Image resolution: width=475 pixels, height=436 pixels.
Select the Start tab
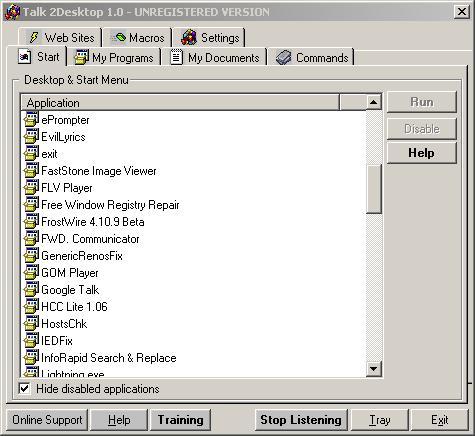point(37,57)
